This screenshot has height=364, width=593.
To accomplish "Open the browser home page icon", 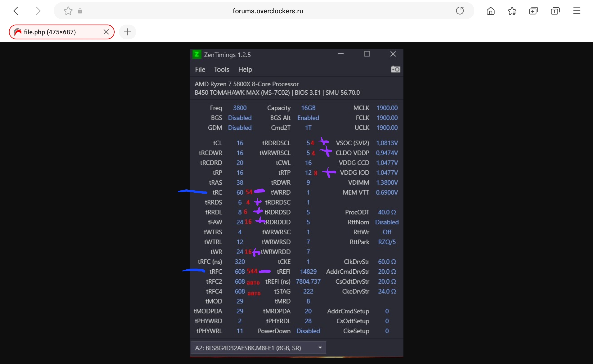I will (490, 11).
